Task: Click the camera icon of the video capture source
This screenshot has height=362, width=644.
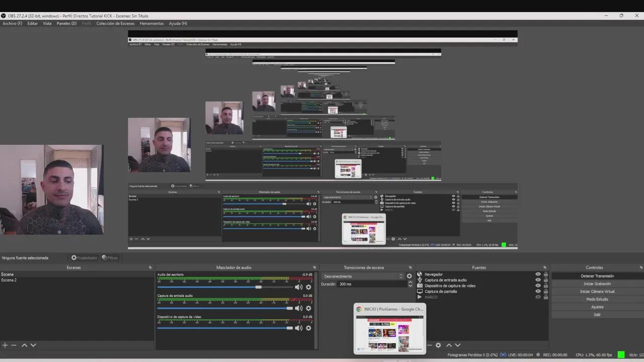Action: [420, 286]
